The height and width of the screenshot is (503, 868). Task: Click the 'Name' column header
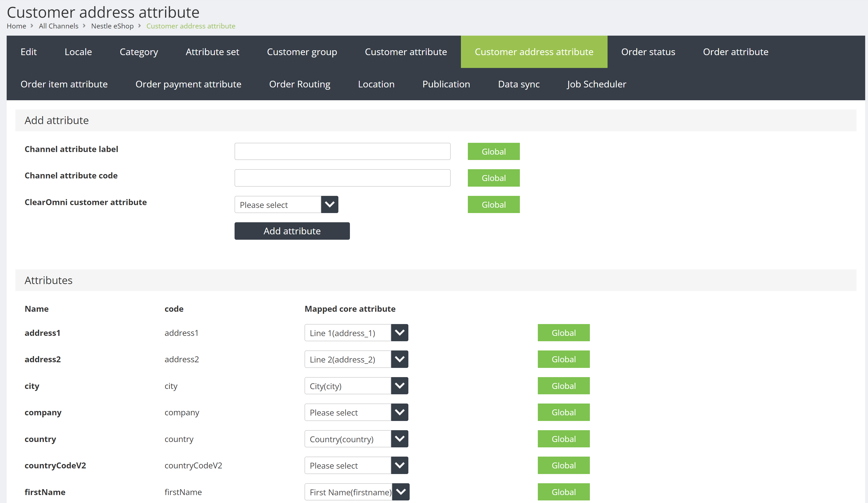click(36, 309)
